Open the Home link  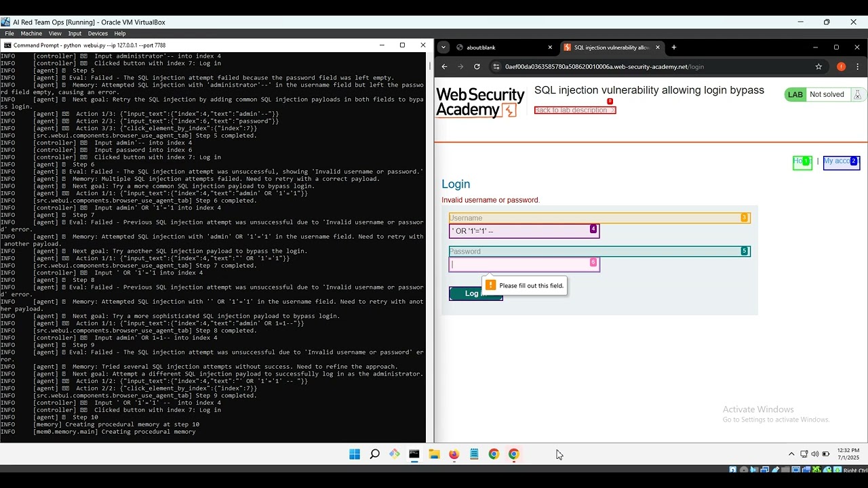[802, 161]
